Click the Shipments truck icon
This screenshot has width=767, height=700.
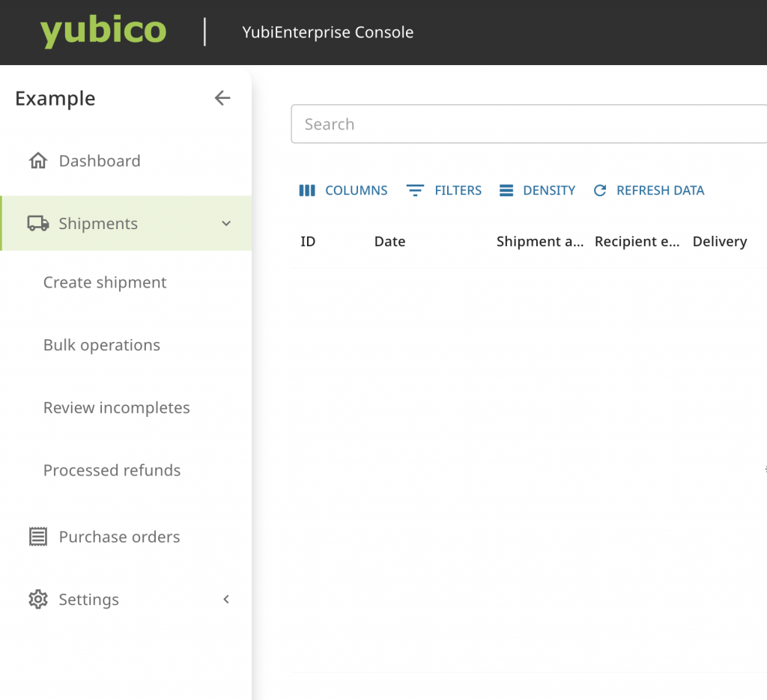point(37,224)
